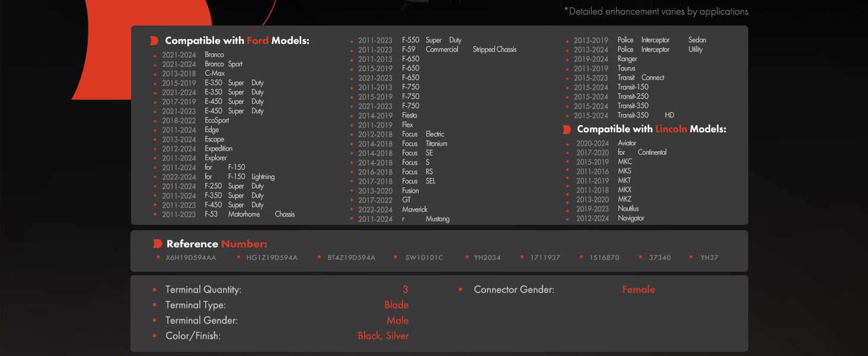Click the 'Reference Number:' heading
868x356 pixels.
coord(217,244)
